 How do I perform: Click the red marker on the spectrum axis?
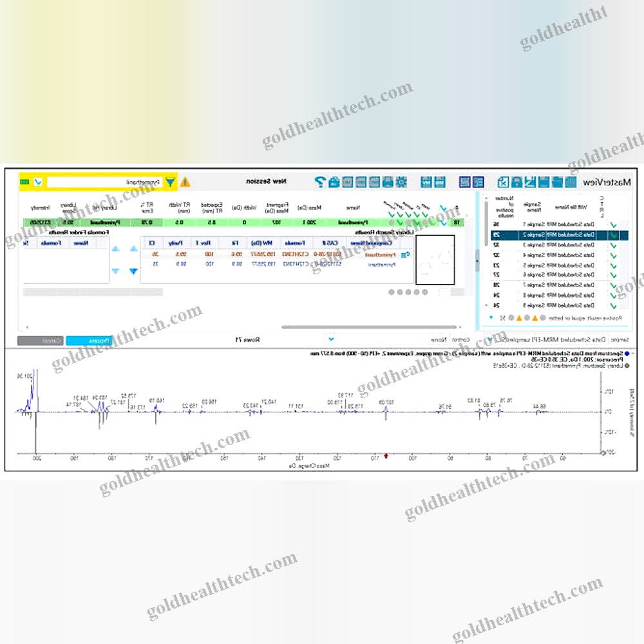[x=386, y=456]
